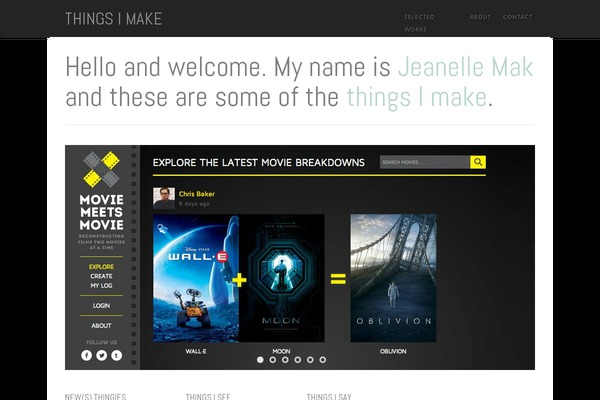Click Chris Baker's avatar thumbnail
The height and width of the screenshot is (400, 600).
(x=164, y=198)
